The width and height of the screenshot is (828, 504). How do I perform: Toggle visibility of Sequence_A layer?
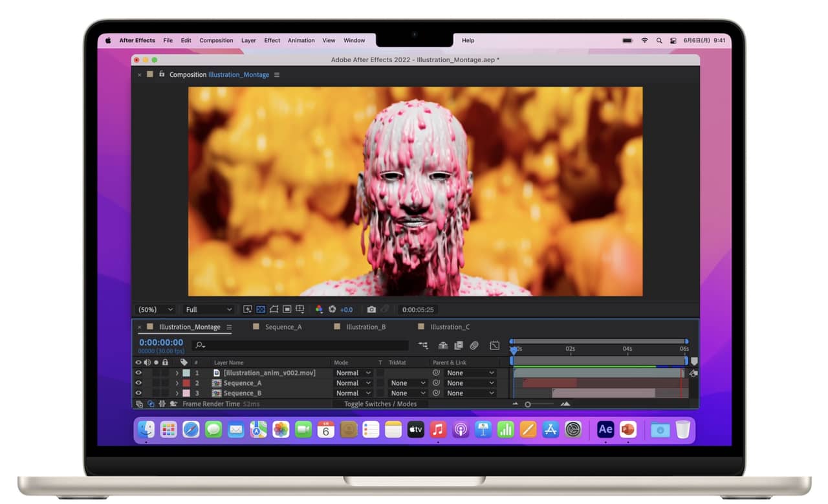(138, 383)
